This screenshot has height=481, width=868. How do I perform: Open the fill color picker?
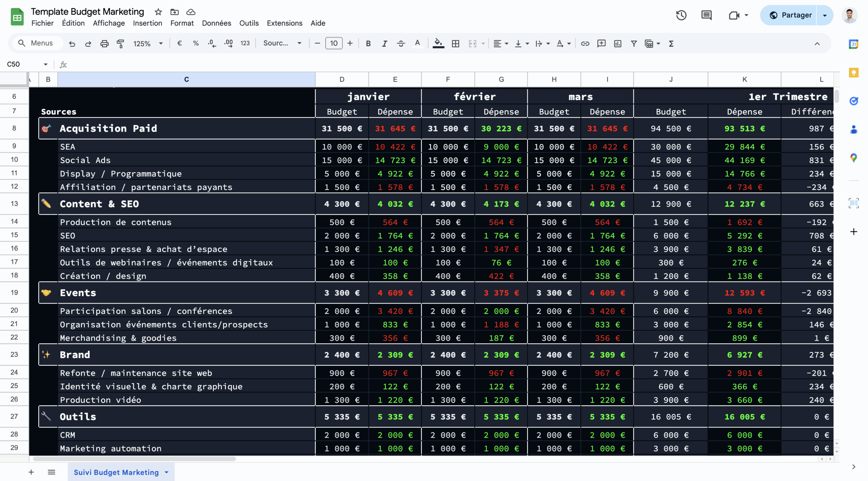[x=438, y=43]
